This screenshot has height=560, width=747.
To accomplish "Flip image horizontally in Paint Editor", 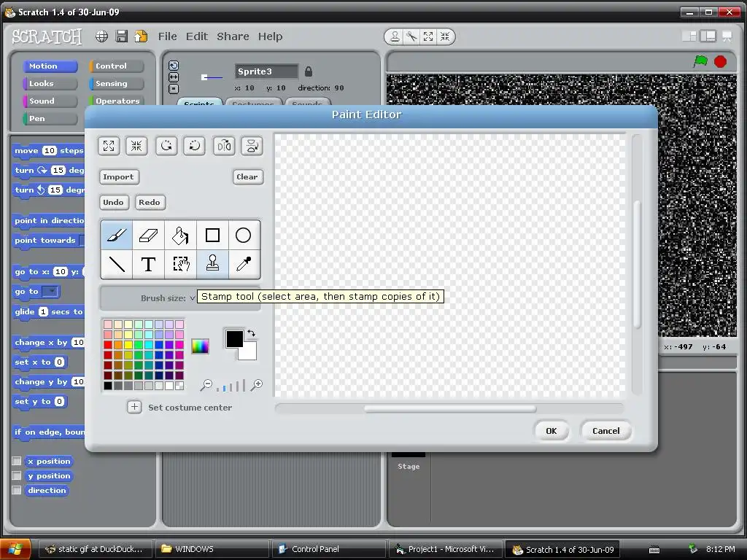I will [x=224, y=146].
